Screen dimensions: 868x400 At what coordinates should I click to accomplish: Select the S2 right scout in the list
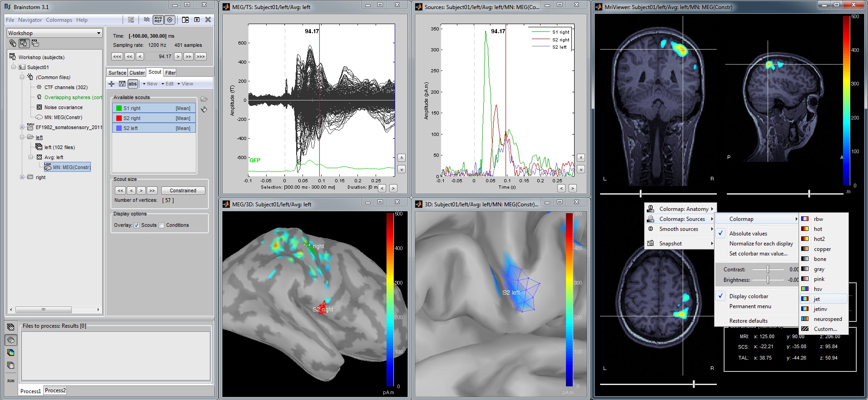(x=154, y=118)
